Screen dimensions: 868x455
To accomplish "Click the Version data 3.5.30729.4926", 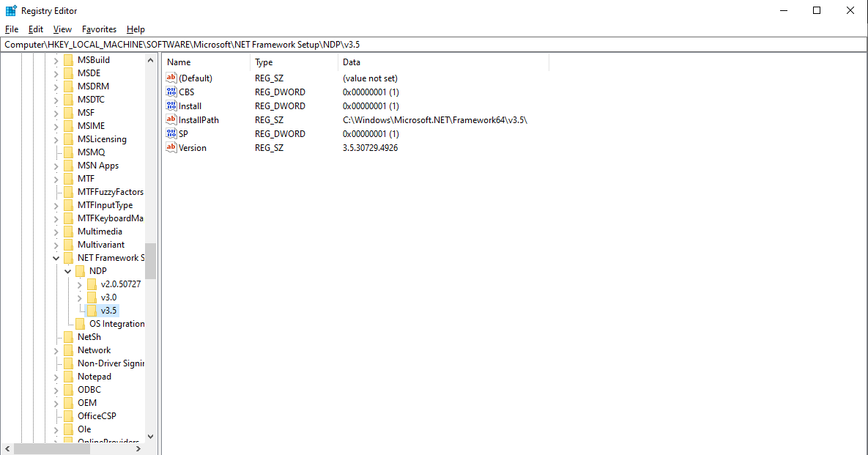I will click(371, 148).
